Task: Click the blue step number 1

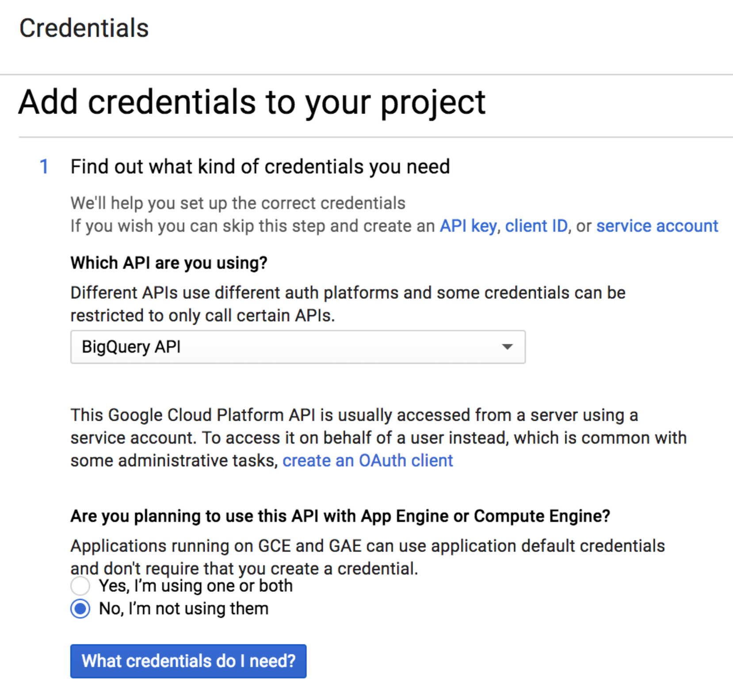Action: pyautogui.click(x=44, y=167)
